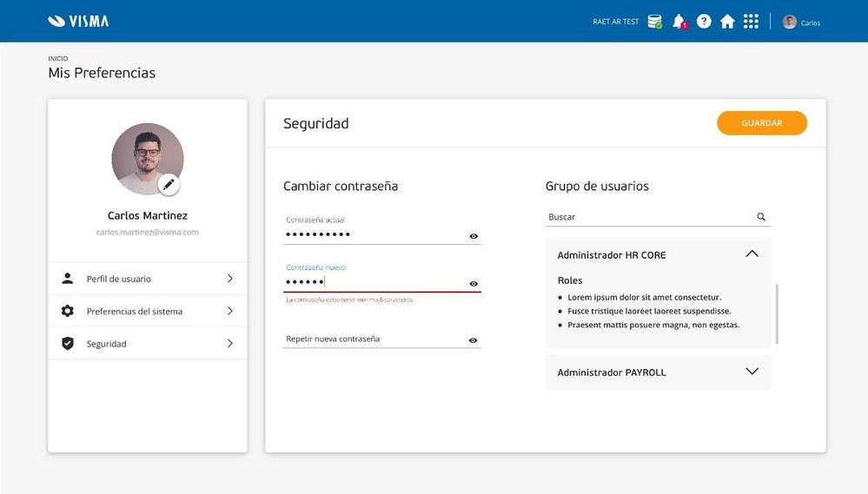This screenshot has width=868, height=494.
Task: Click the 'Praesent mattis posuere magna' role
Action: pyautogui.click(x=653, y=325)
